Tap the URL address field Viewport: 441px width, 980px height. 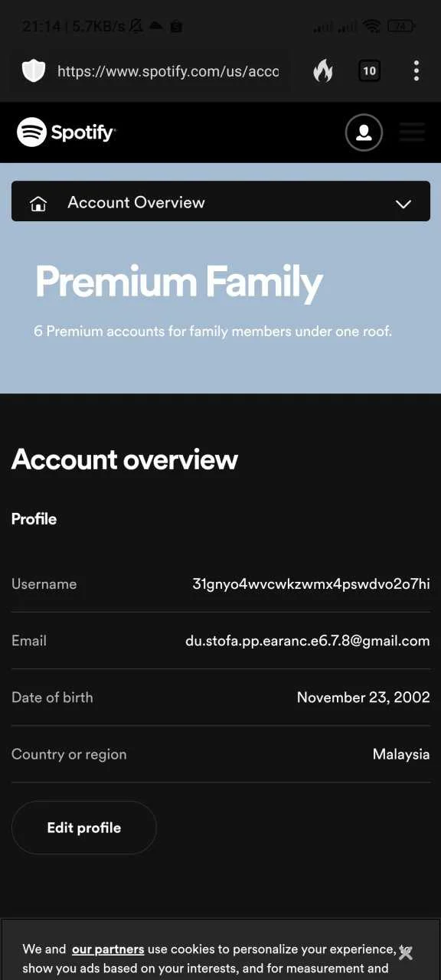click(168, 72)
